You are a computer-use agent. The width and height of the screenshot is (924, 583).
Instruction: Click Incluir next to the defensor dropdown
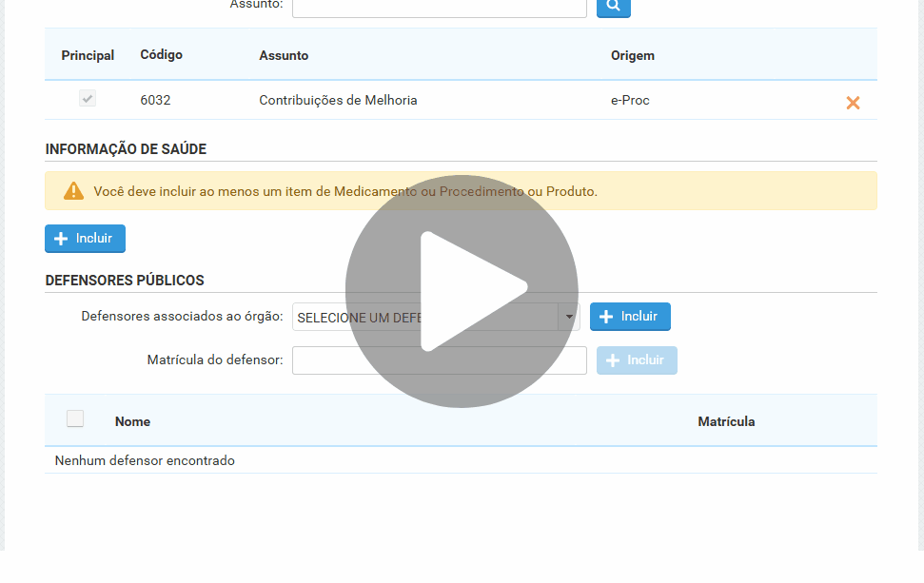coord(630,317)
